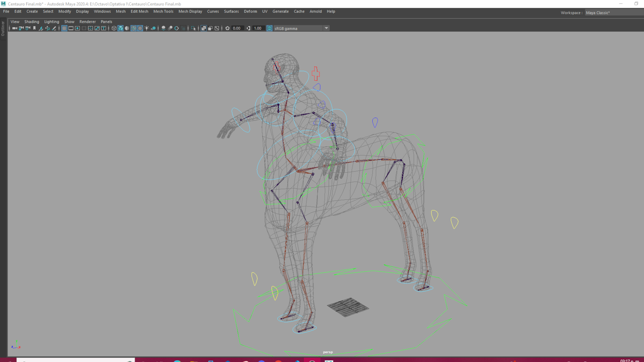Toggle the Isolate Select icon
This screenshot has width=644, height=362.
193,28
